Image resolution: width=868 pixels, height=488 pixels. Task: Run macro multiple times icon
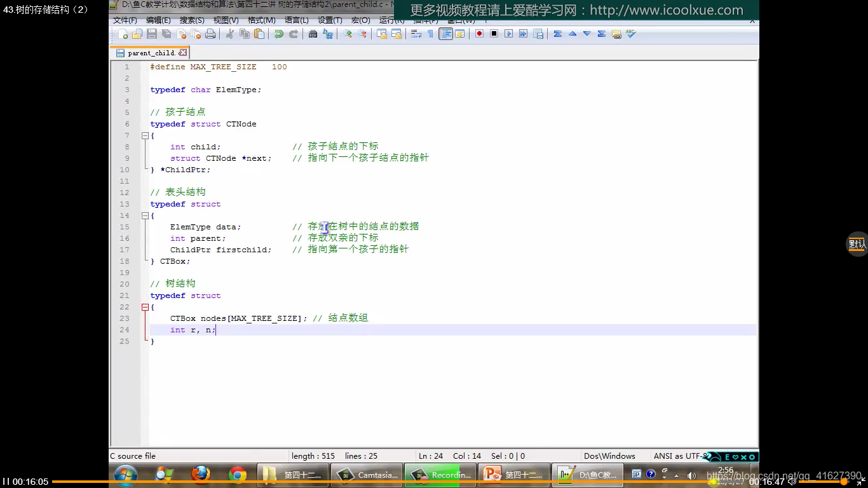pos(523,34)
